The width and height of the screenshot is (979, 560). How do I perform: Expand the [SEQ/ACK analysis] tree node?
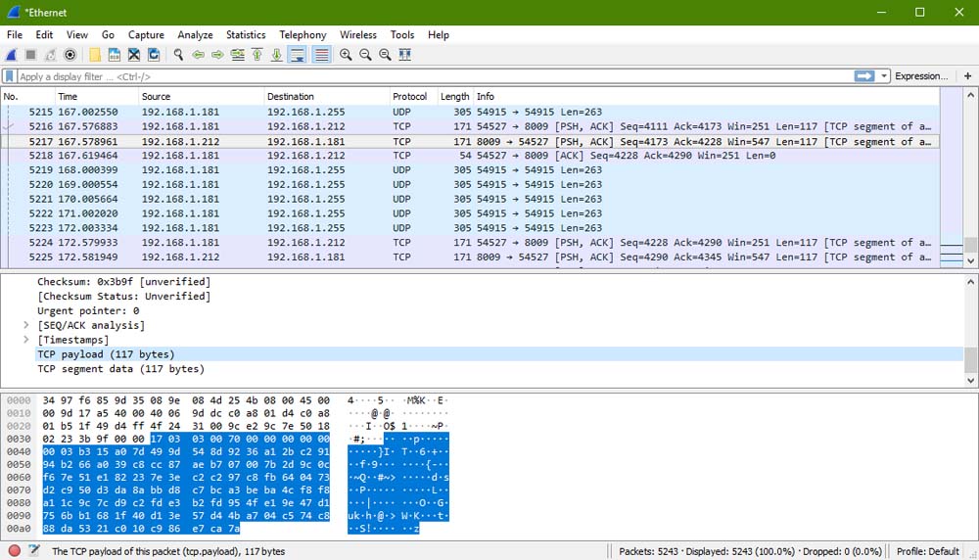tap(26, 325)
